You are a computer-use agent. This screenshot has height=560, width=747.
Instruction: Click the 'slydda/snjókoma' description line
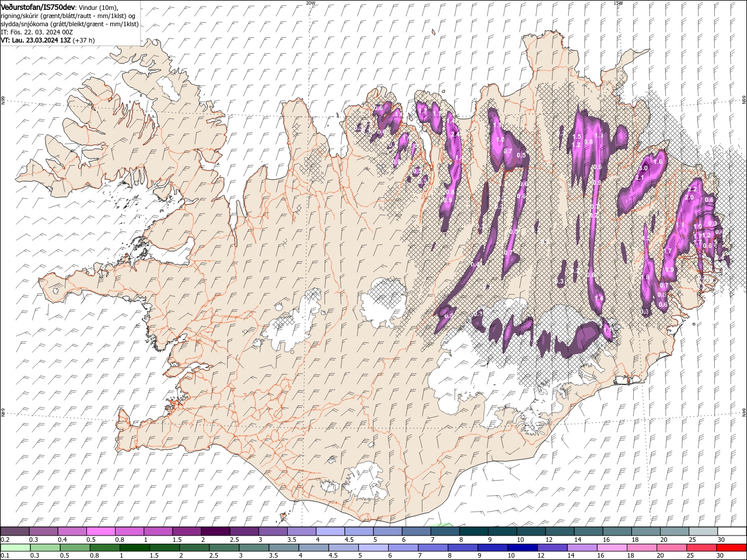pos(69,24)
